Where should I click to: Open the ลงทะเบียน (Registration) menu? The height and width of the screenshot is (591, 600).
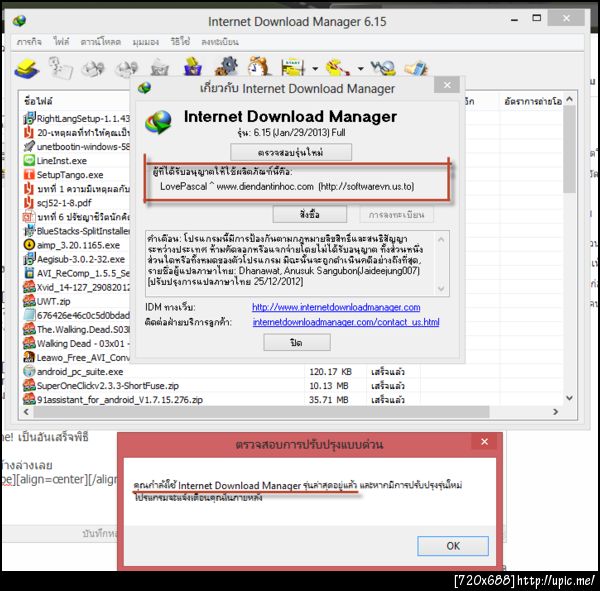coord(220,41)
